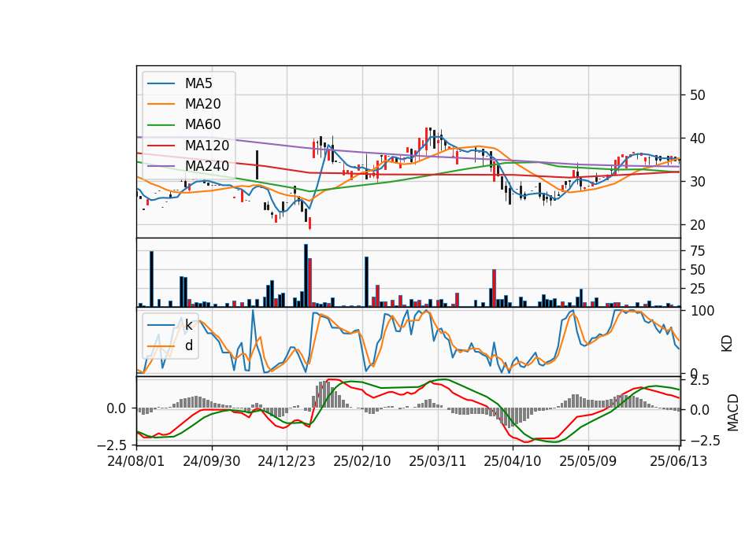Click the KD axis value 100
This screenshot has height=543, width=756.
[x=702, y=312]
